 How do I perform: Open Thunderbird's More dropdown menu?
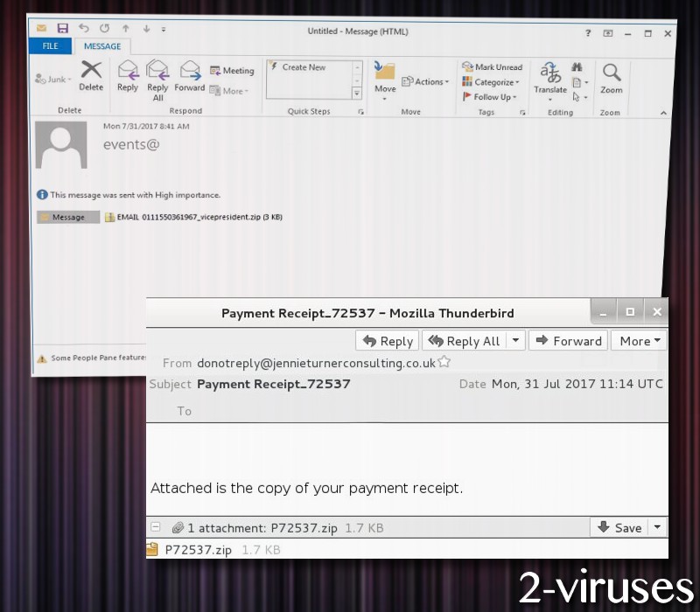639,341
